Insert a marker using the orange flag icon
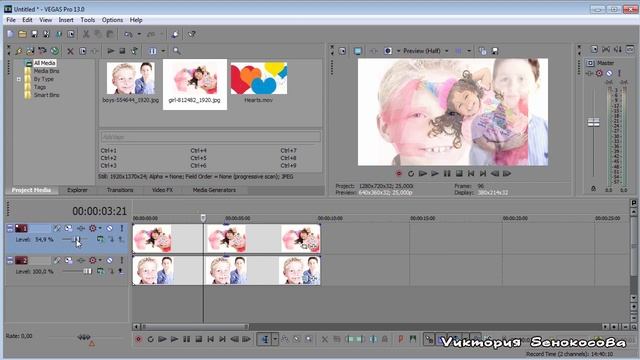 [x=400, y=339]
